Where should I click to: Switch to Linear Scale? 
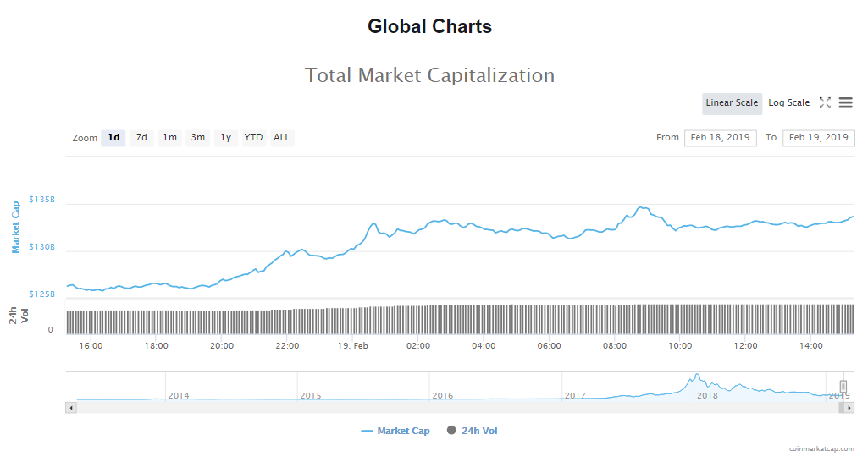click(732, 103)
